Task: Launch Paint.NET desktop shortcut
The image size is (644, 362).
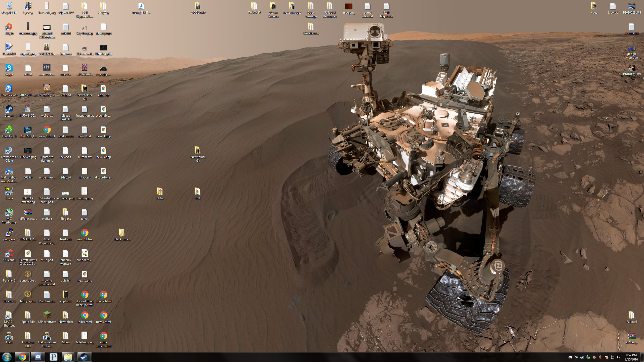Action: 9,49
